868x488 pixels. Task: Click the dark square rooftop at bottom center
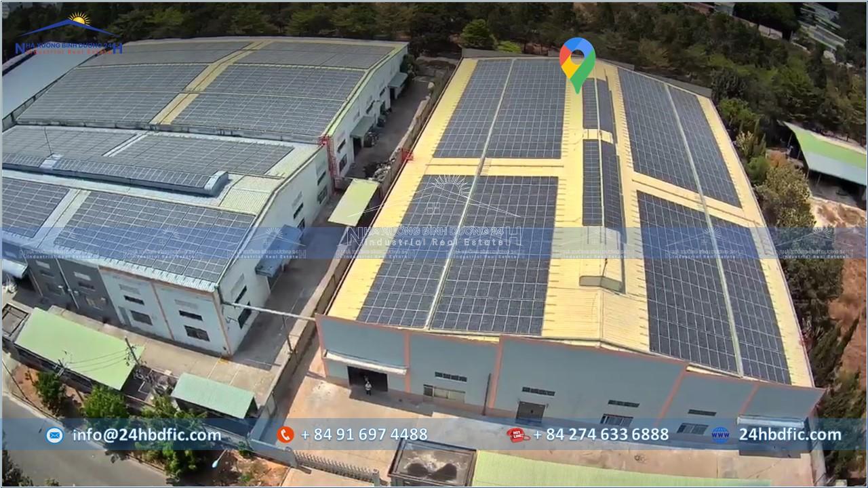pos(433,464)
